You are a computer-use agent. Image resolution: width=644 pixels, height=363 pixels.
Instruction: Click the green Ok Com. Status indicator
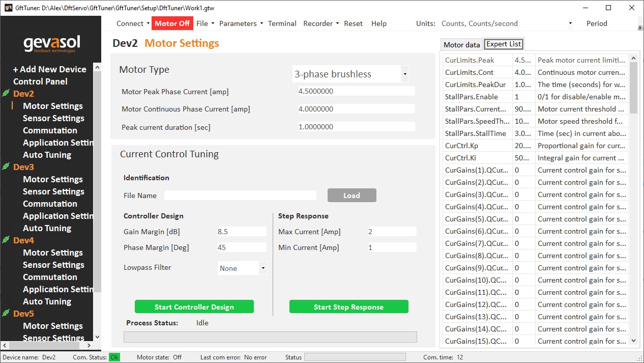coord(114,357)
